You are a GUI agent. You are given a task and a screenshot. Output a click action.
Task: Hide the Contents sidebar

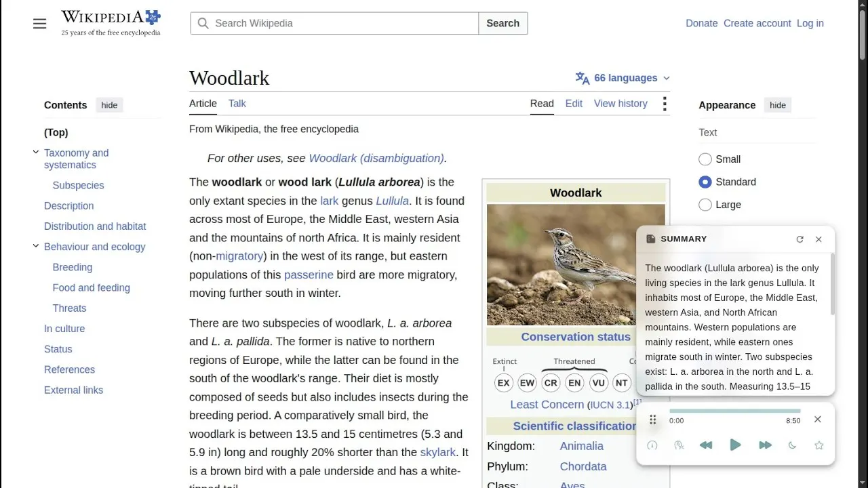click(x=109, y=105)
